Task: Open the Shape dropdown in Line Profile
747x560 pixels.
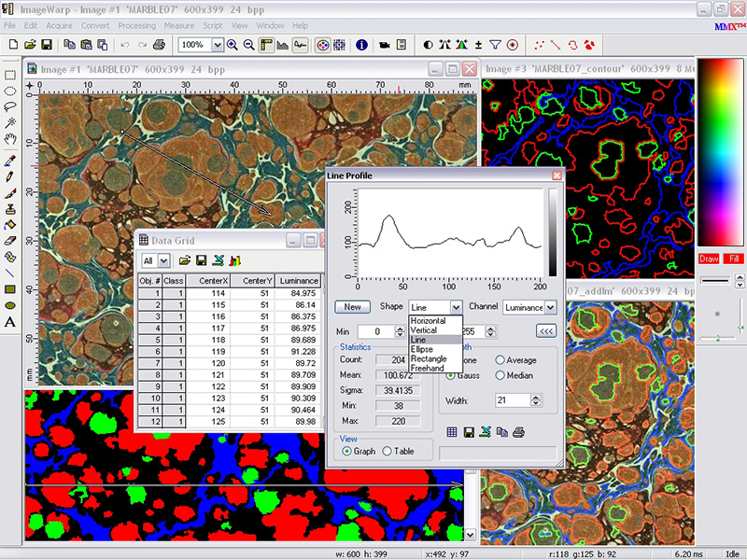Action: 456,308
